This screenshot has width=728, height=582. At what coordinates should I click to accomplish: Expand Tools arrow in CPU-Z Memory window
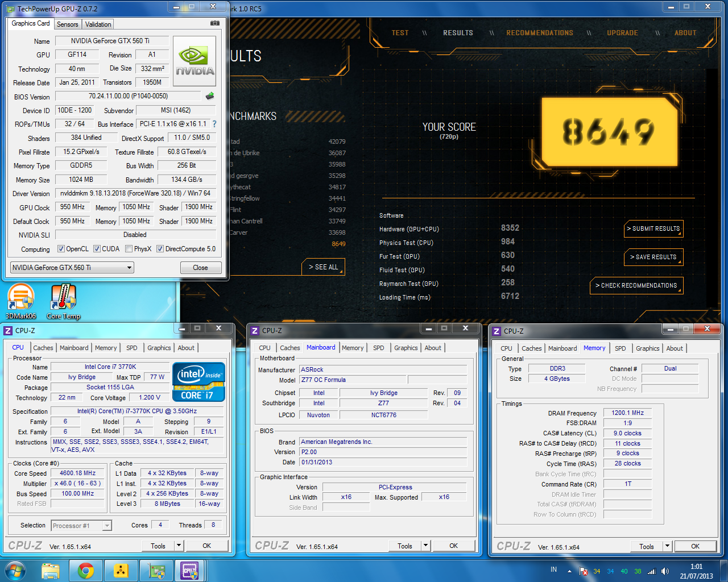tap(667, 546)
